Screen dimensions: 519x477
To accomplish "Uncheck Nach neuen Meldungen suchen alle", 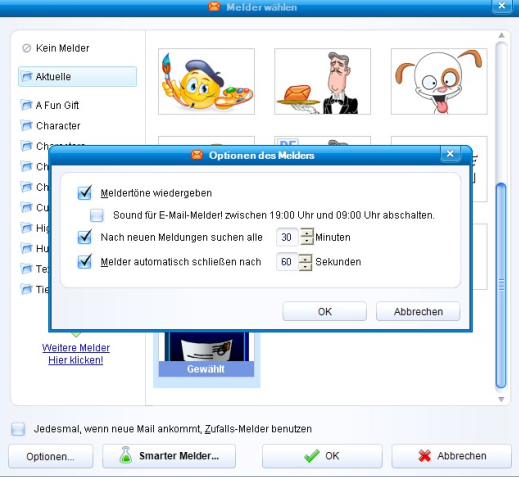I will (x=85, y=237).
